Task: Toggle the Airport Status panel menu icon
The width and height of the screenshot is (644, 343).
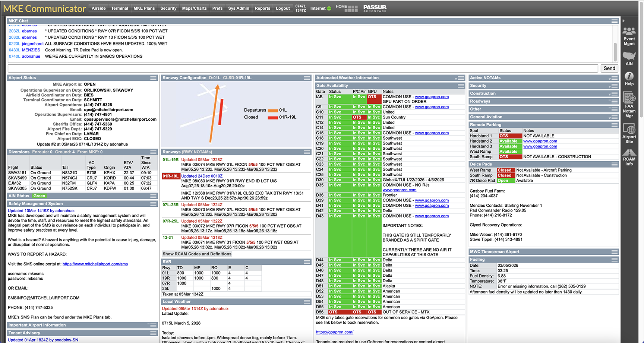Action: pyautogui.click(x=153, y=78)
